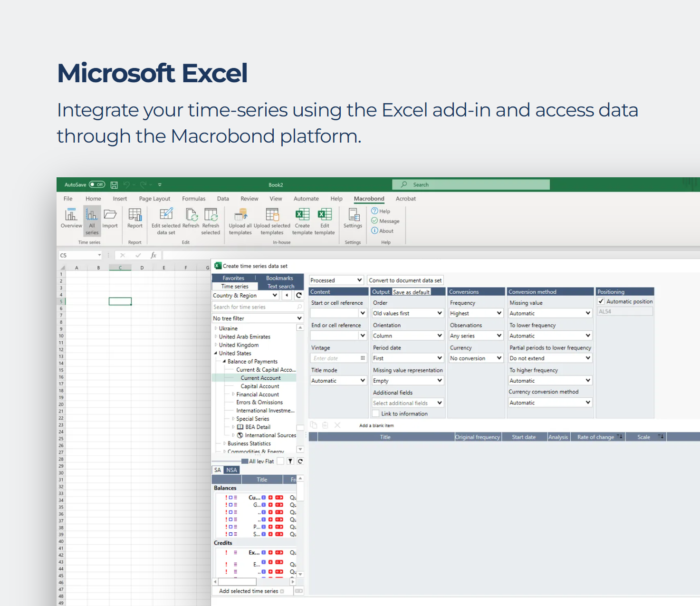Click the Insert Function fx icon
This screenshot has width=700, height=606.
tap(153, 255)
